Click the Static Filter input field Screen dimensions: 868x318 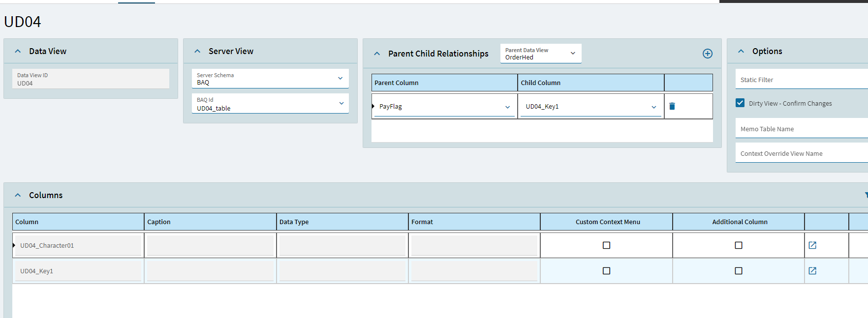(802, 80)
